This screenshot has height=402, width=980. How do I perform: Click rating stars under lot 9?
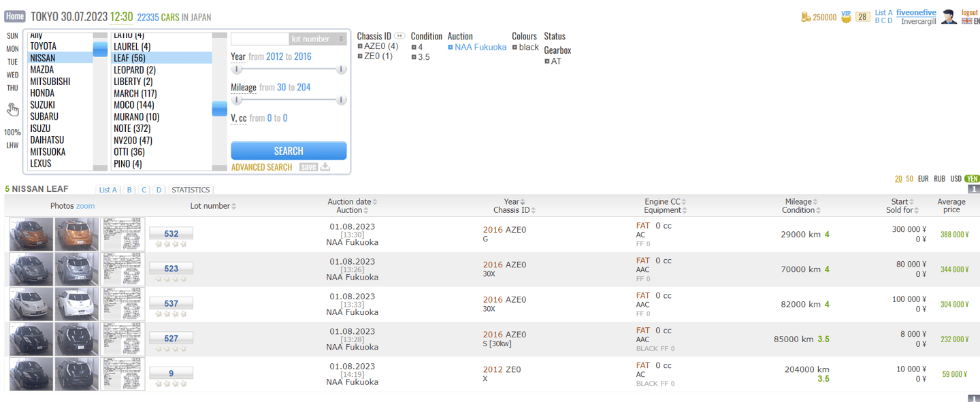[x=171, y=384]
